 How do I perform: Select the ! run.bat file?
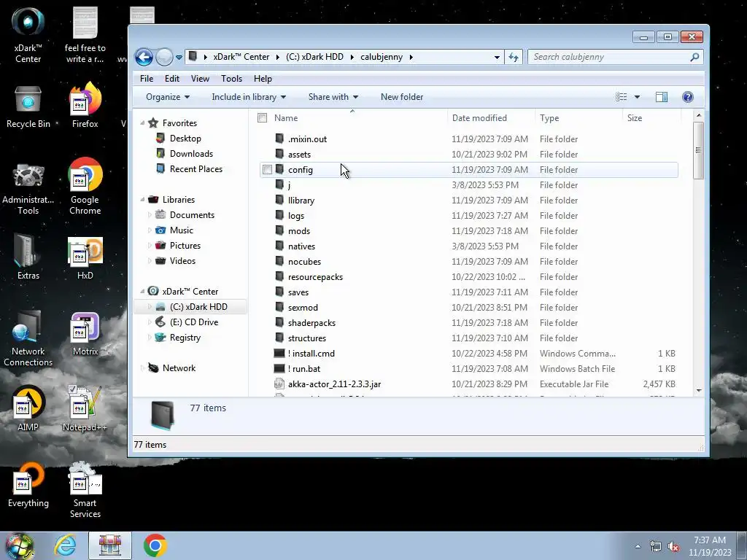[469, 368]
